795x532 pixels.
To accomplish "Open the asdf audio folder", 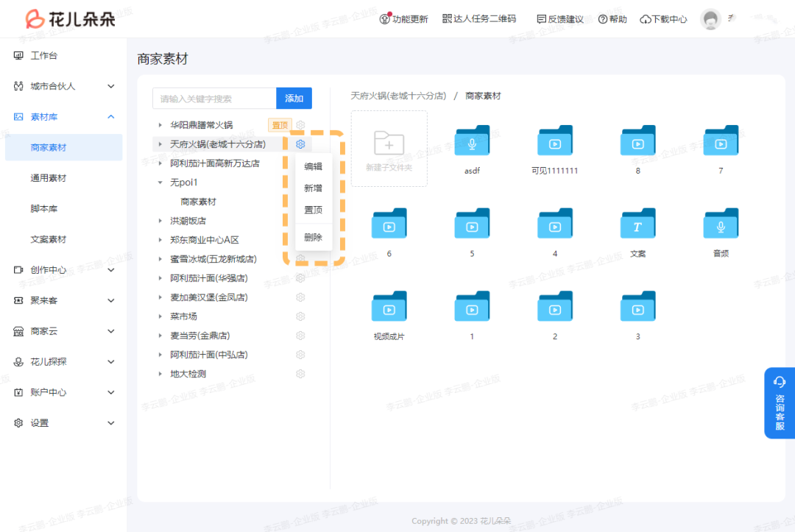I will click(472, 141).
